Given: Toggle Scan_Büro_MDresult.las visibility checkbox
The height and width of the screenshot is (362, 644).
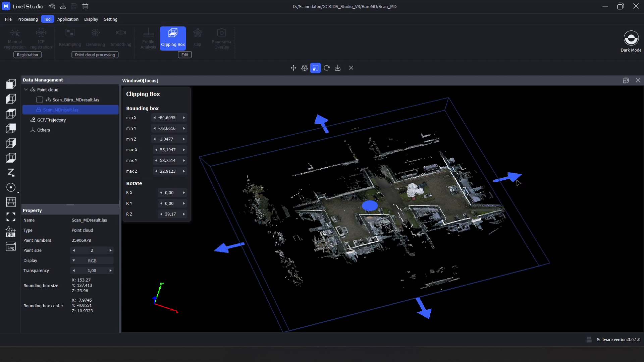Looking at the screenshot, I should 40,100.
